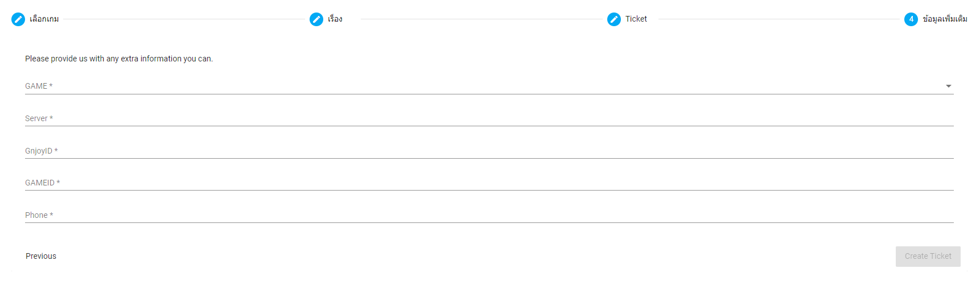The image size is (980, 285).
Task: Click the Previous button
Action: point(41,256)
